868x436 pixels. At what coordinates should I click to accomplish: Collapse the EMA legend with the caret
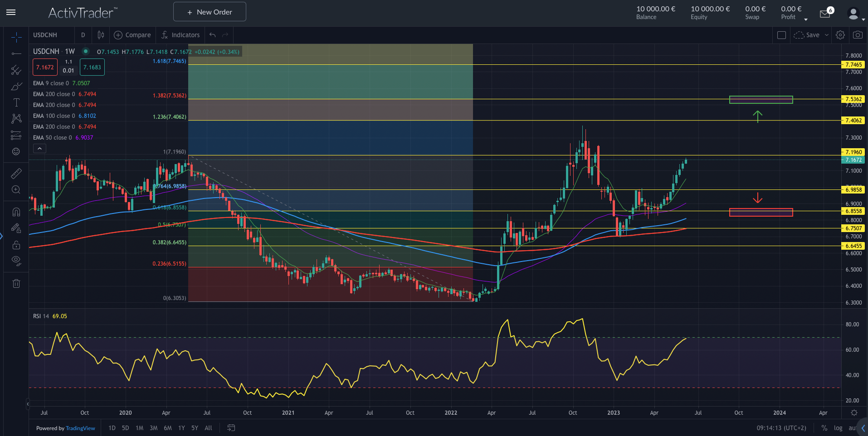[39, 148]
